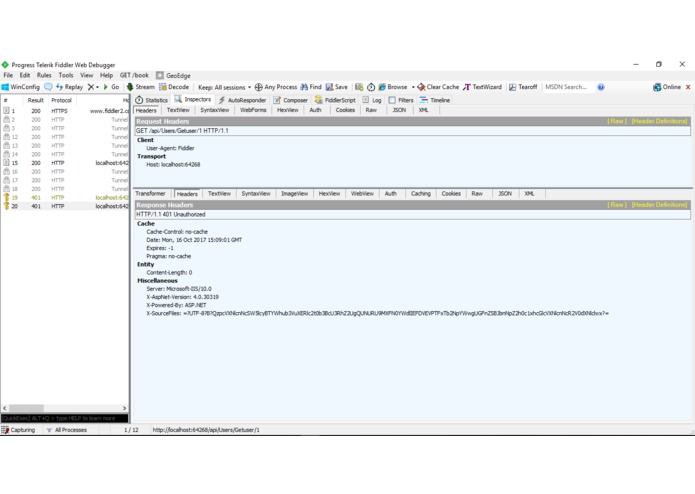Click the timer clock icon
695x494 pixels.
(371, 87)
